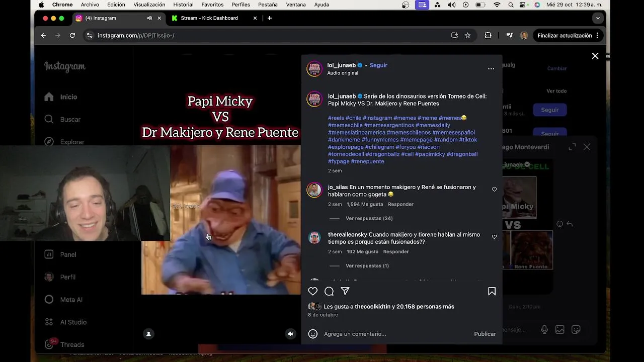Screen dimensions: 644x362
Task: Expand the Chrome tab search dropdown
Action: [x=598, y=18]
